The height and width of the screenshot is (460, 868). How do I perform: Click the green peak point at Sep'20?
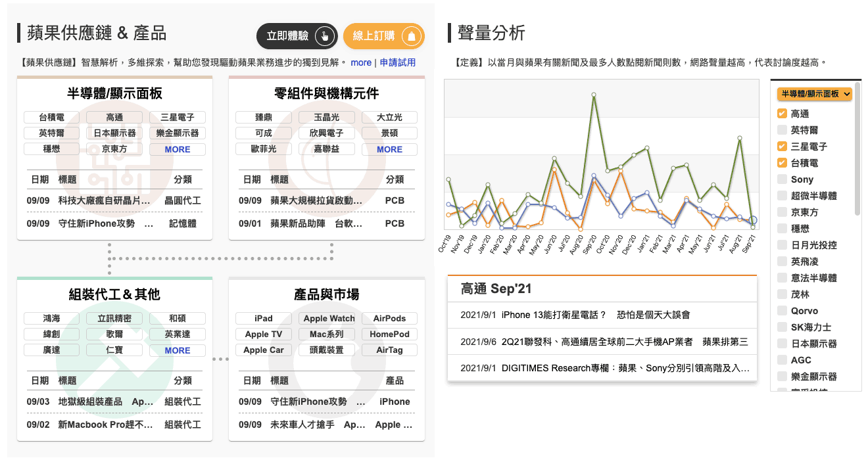tap(594, 95)
